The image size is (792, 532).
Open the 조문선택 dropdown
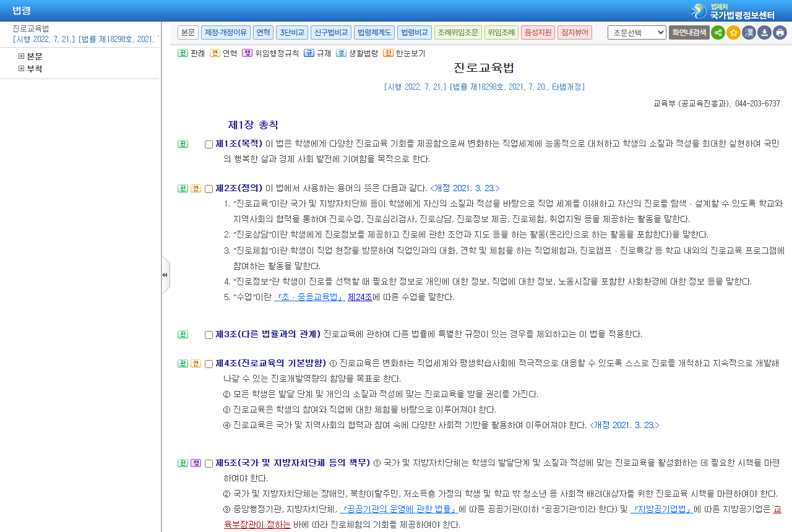coord(637,33)
